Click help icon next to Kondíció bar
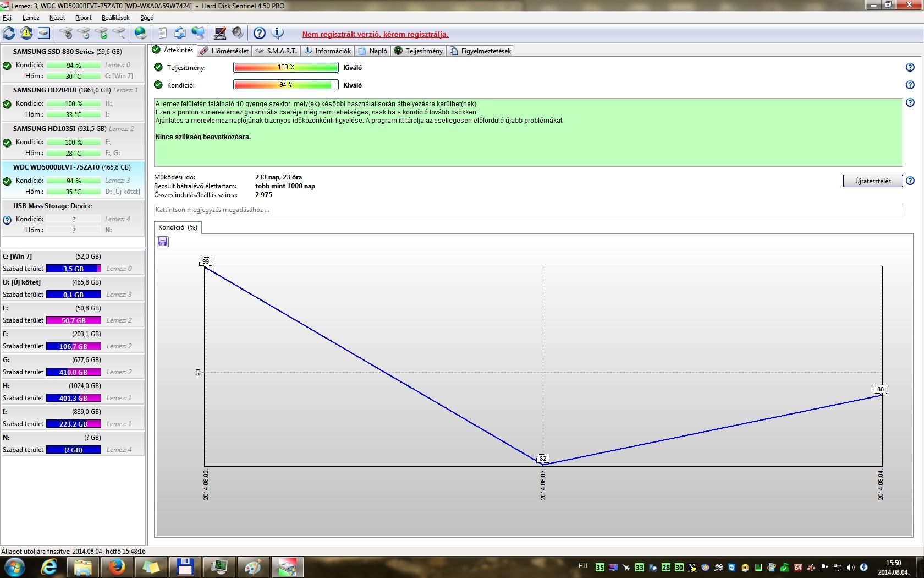924x578 pixels. click(x=910, y=85)
